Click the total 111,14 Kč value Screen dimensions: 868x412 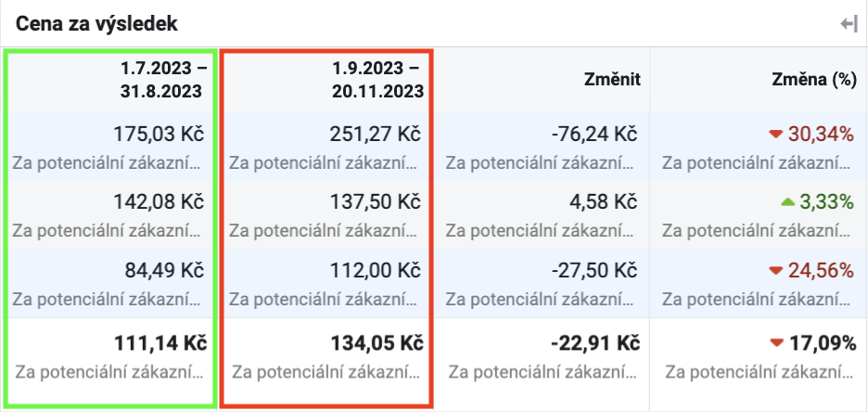coord(160,344)
